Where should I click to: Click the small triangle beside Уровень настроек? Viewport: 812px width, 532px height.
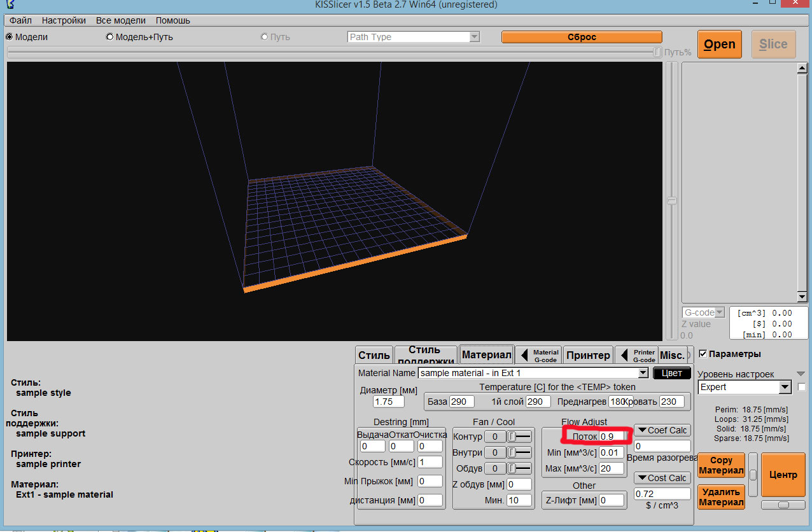(x=801, y=374)
